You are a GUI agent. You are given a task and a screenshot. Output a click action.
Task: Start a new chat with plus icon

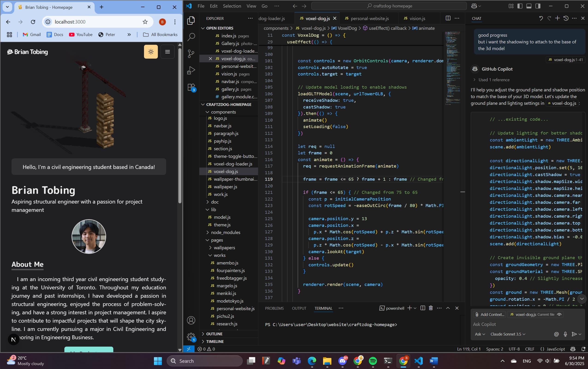[x=558, y=18]
